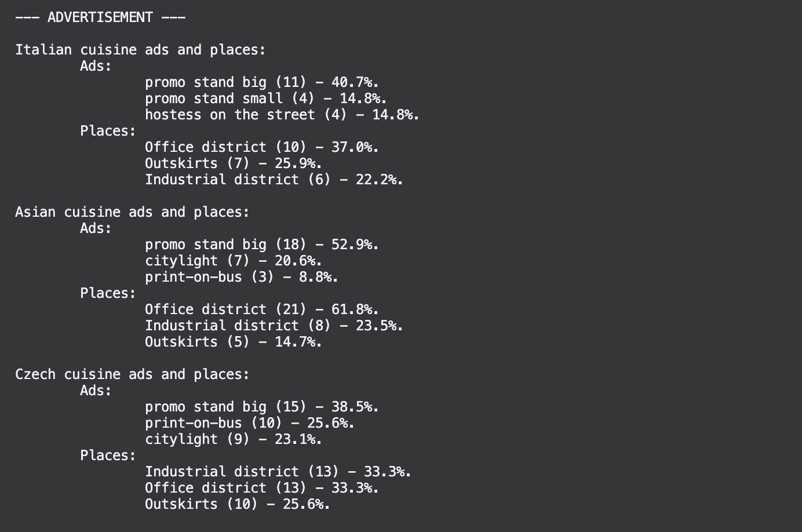The width and height of the screenshot is (802, 532).
Task: Select the 'promo stand small (4)' line
Action: click(x=265, y=99)
